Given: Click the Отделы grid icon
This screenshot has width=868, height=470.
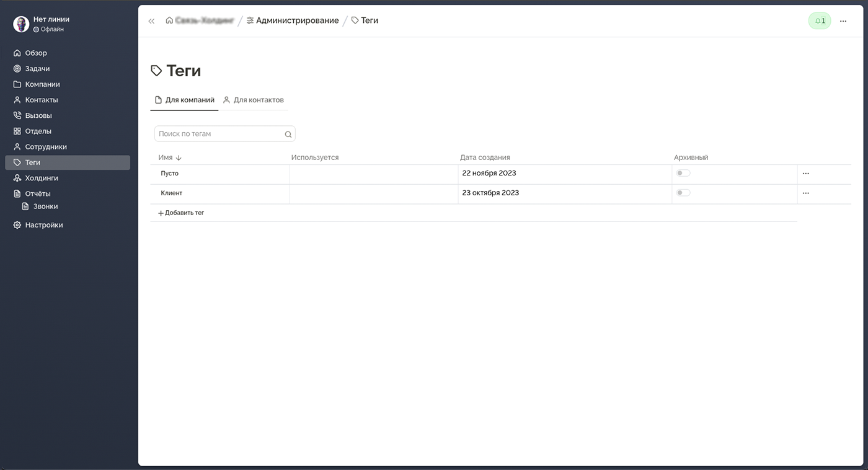Looking at the screenshot, I should [x=17, y=131].
